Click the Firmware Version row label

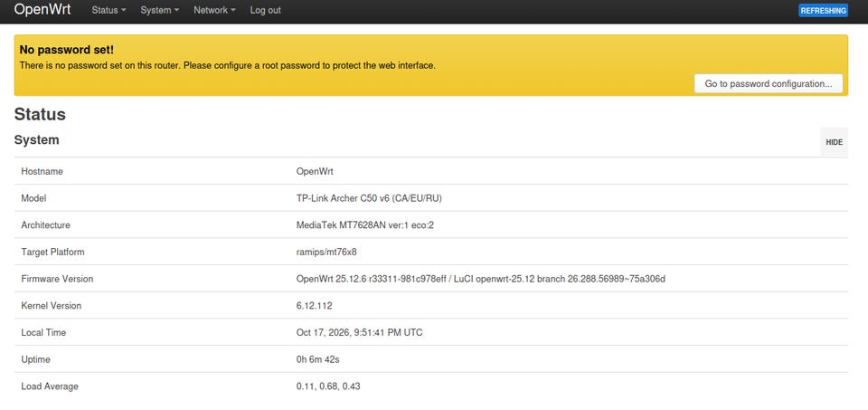pyautogui.click(x=57, y=279)
